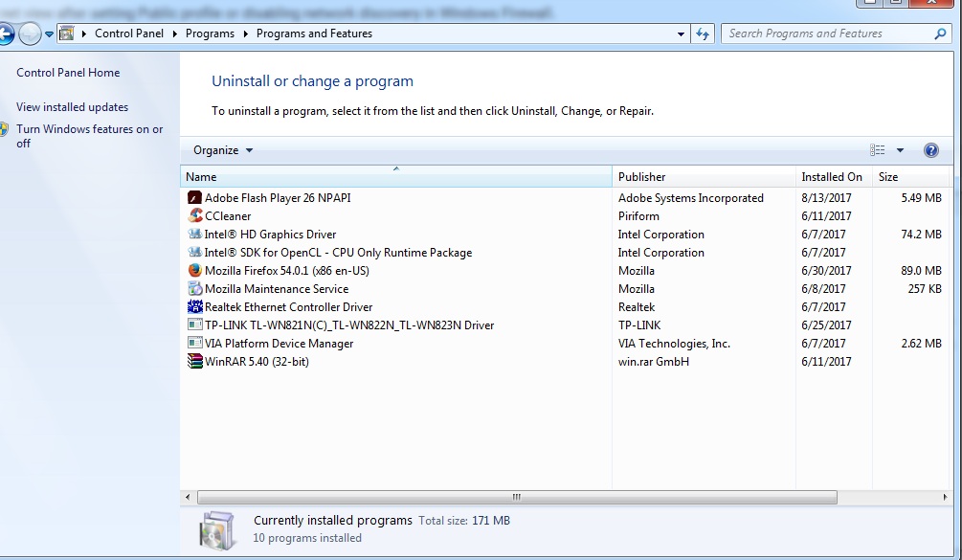Click the VIA Platform Device Manager icon
The image size is (962, 560).
(x=194, y=344)
